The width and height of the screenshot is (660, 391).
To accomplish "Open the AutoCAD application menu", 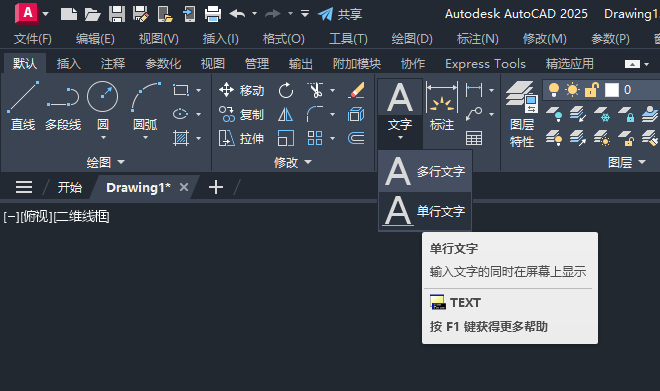I will 27,13.
